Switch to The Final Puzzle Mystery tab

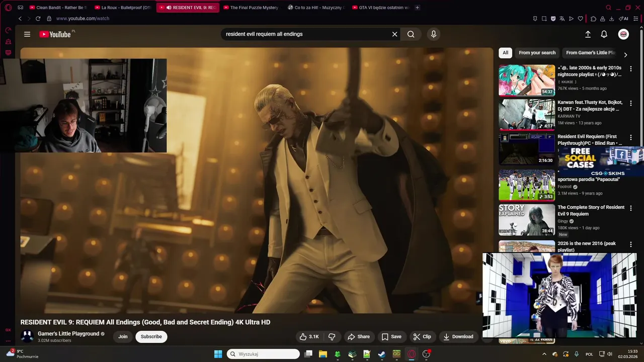click(x=251, y=8)
